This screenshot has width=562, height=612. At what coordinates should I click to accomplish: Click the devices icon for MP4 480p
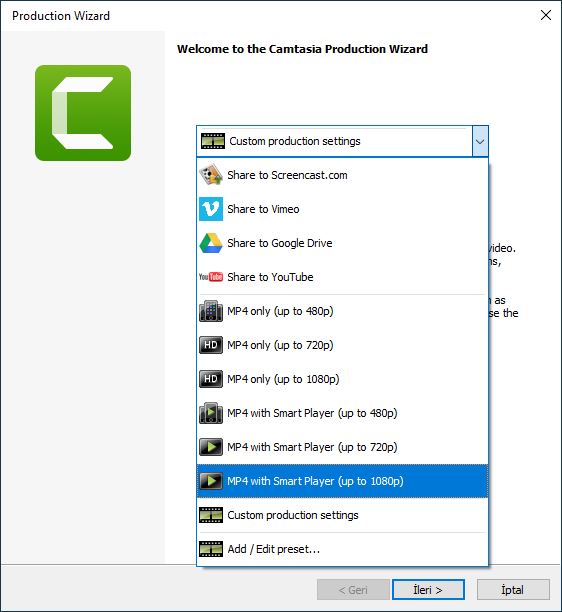pos(211,311)
